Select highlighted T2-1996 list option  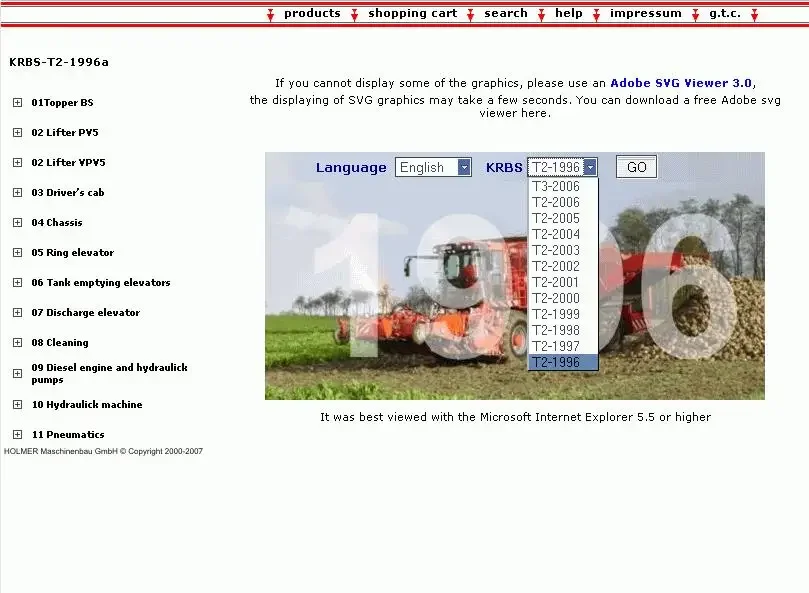tap(563, 362)
